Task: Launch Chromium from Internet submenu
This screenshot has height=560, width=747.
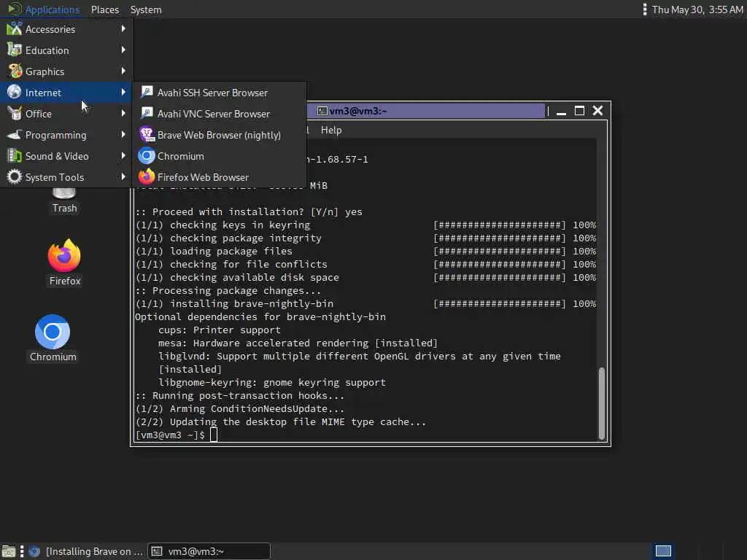Action: click(x=220, y=156)
